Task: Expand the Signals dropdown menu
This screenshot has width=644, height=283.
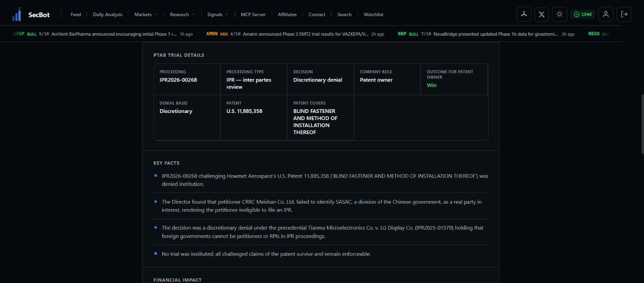Action: tap(218, 14)
